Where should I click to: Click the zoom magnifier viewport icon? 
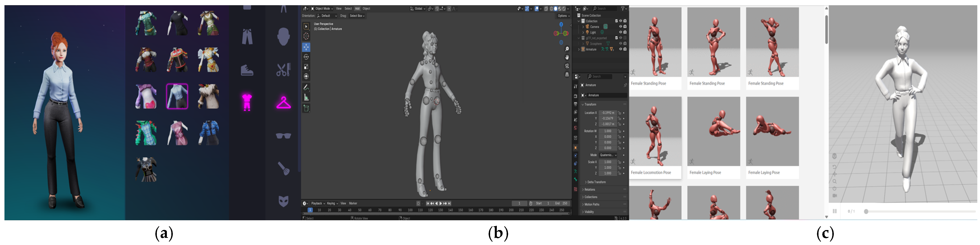567,49
